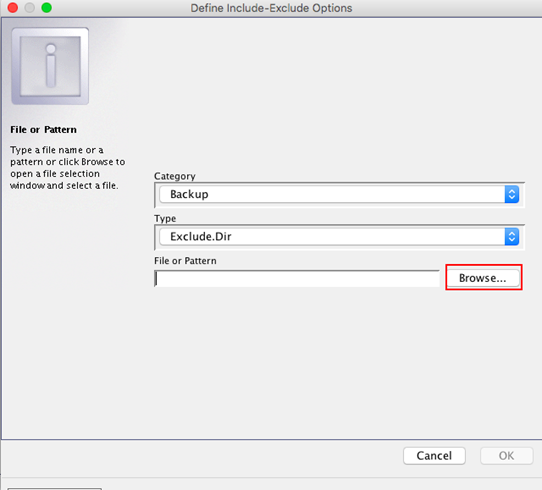Click the help text about typing a file name
542x490 pixels.
tap(67, 168)
